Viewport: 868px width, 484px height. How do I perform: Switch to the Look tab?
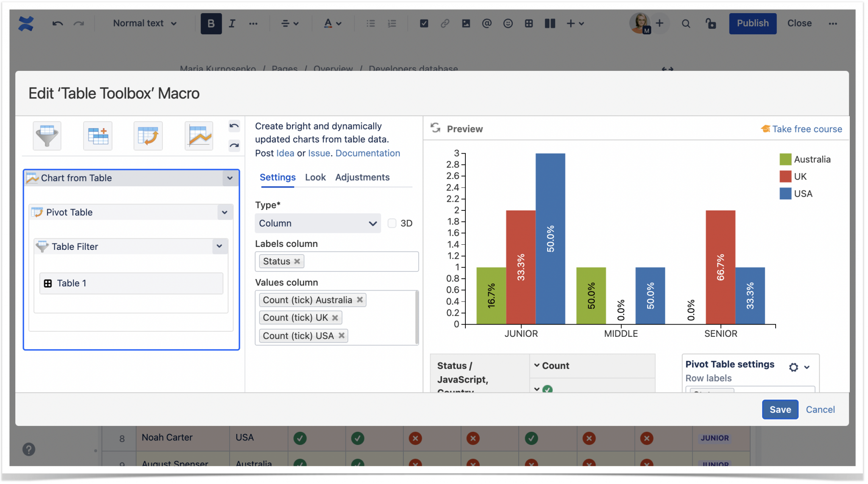coord(315,177)
